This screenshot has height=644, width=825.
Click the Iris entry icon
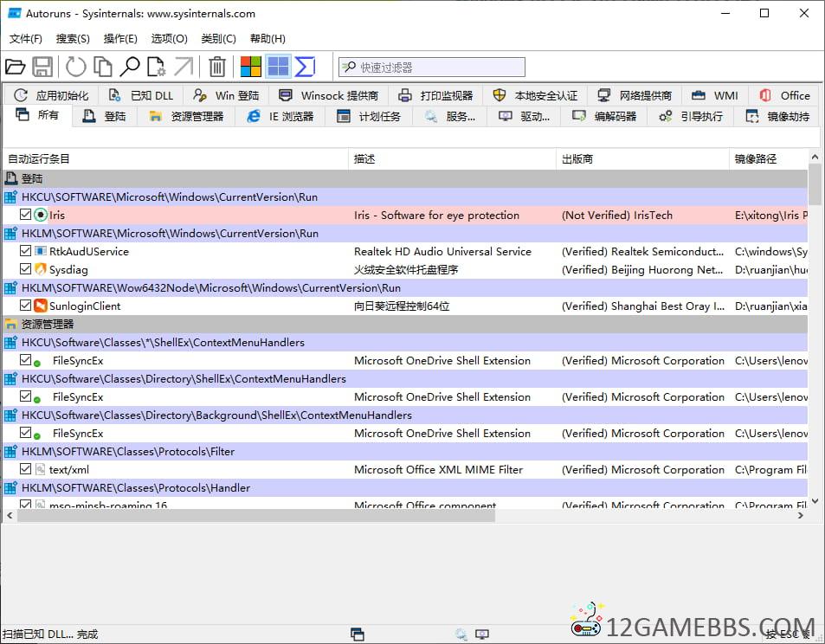41,215
